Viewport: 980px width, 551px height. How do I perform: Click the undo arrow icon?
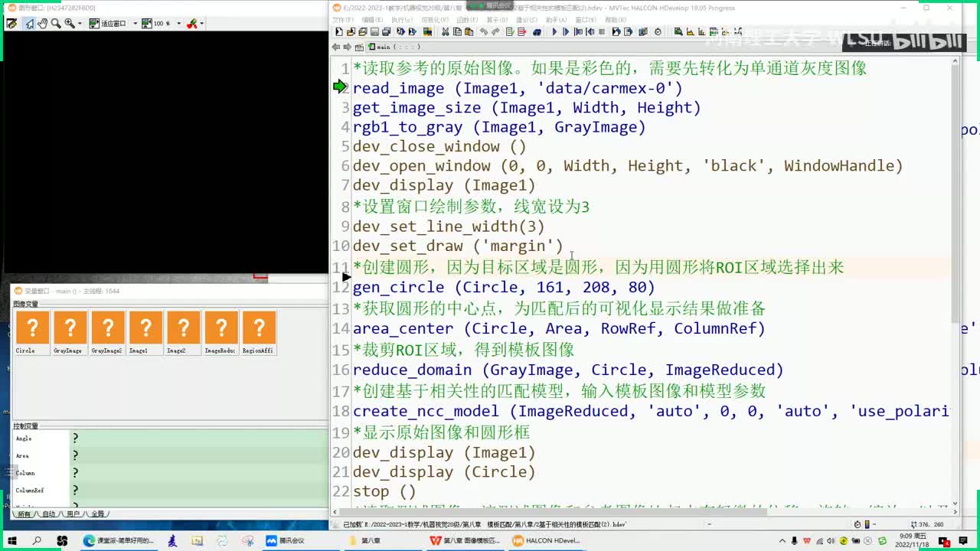click(x=483, y=32)
